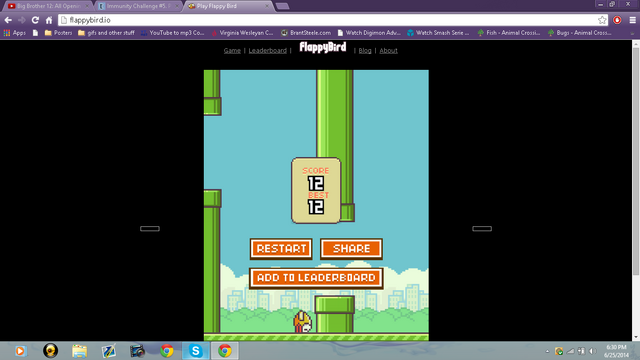This screenshot has height=360, width=640.
Task: Expand the gifs and other stuff folder
Action: pyautogui.click(x=106, y=33)
